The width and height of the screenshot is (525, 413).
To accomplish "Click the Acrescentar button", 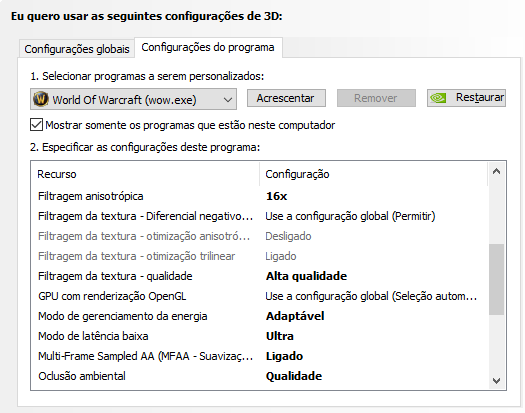I will pyautogui.click(x=286, y=98).
